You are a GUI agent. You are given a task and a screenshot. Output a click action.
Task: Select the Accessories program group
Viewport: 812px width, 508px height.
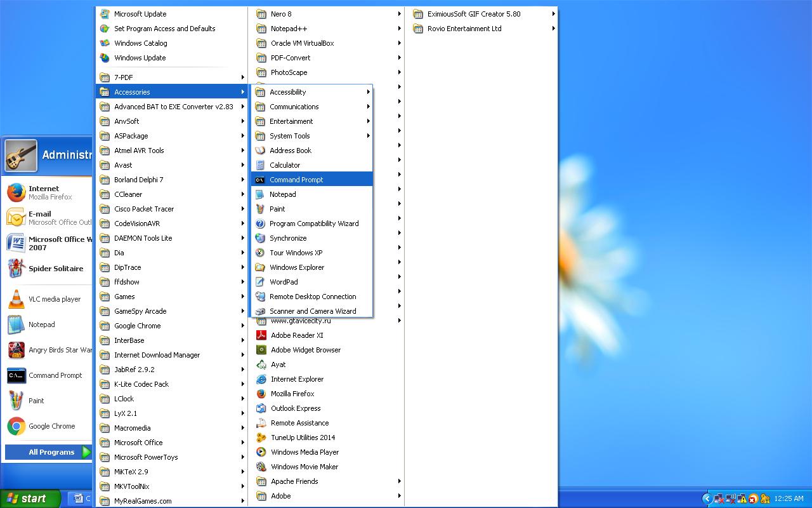pyautogui.click(x=171, y=92)
